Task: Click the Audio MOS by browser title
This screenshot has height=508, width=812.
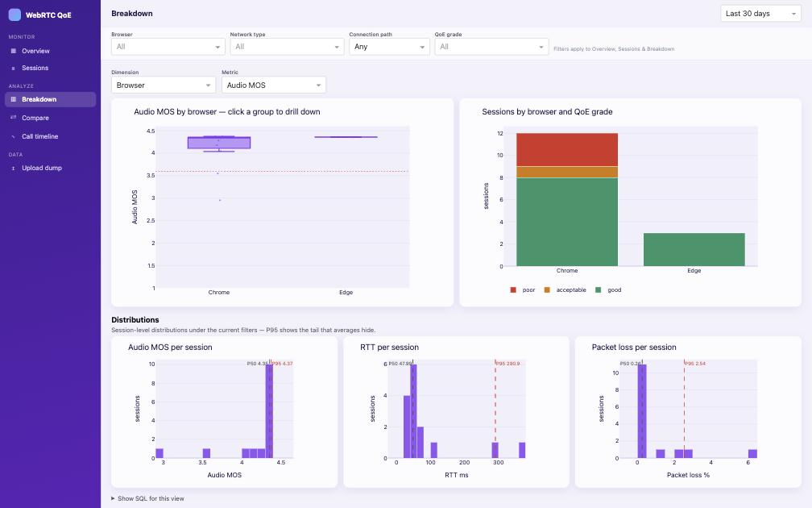Action: click(227, 111)
